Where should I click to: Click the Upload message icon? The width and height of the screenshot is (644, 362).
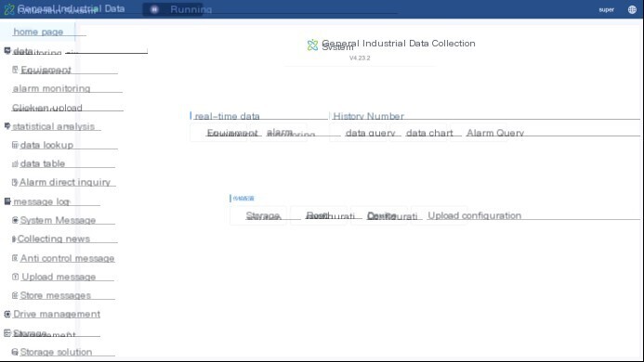15,277
